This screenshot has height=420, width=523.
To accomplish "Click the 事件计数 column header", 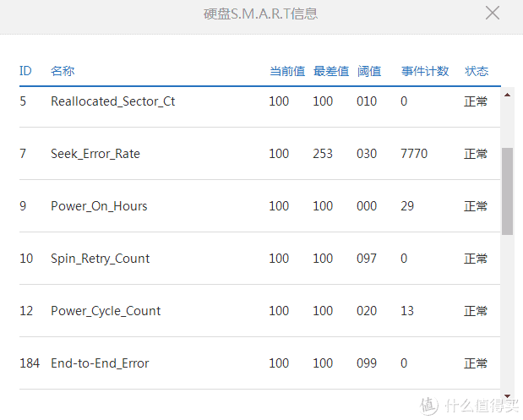I will click(425, 71).
